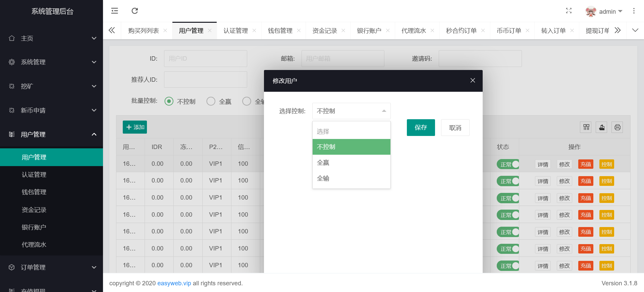Enter fullscreen with the expand icon
The height and width of the screenshot is (292, 644).
tap(569, 11)
